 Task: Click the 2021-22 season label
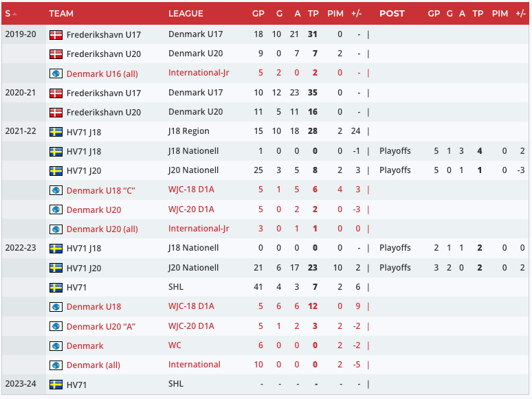coord(21,131)
